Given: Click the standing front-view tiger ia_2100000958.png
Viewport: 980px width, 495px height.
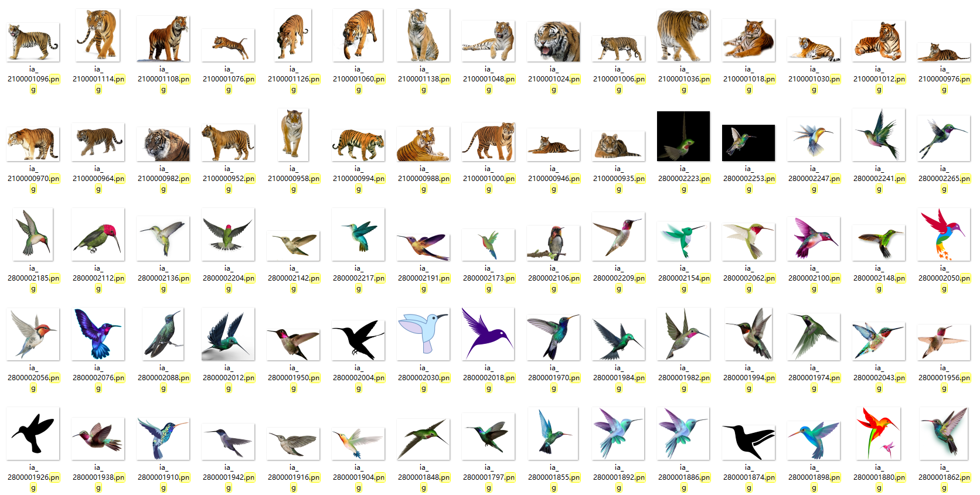Looking at the screenshot, I should 293,135.
